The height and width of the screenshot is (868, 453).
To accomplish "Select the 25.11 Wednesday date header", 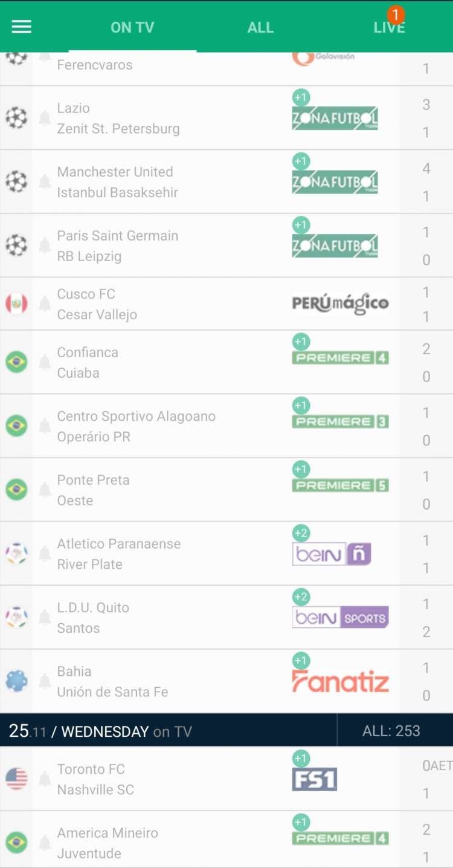I will click(100, 731).
